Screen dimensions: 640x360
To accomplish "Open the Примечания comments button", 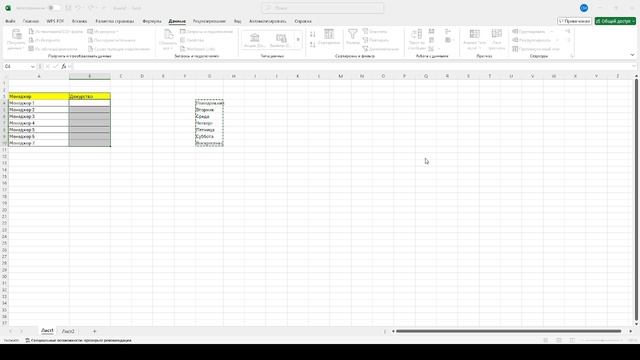I will click(574, 21).
